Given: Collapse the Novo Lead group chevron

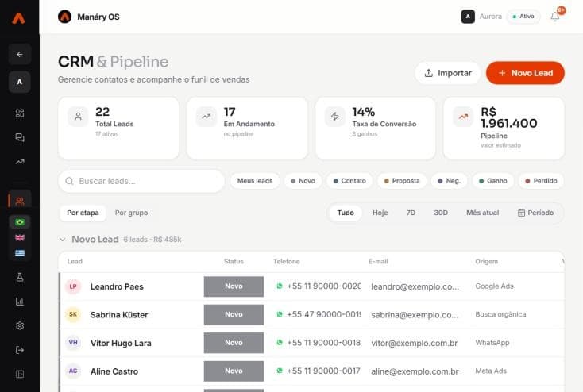Looking at the screenshot, I should point(63,240).
